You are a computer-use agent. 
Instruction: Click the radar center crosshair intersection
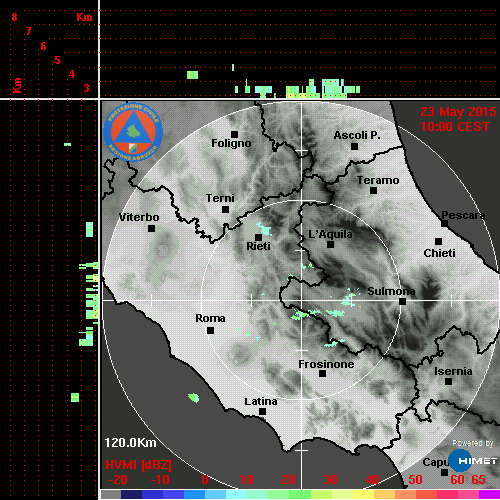302,300
